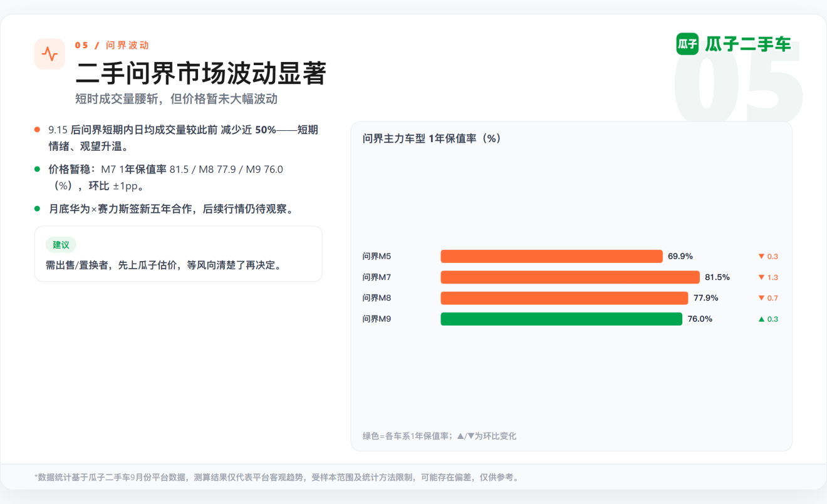Click the ▼ 1.3 change indicator for M7

(768, 277)
